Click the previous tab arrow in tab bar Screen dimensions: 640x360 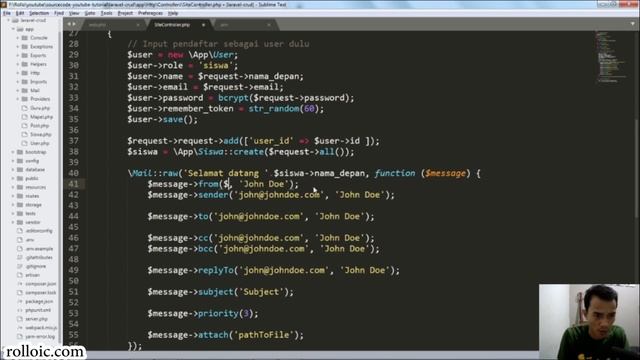pyautogui.click(x=69, y=24)
